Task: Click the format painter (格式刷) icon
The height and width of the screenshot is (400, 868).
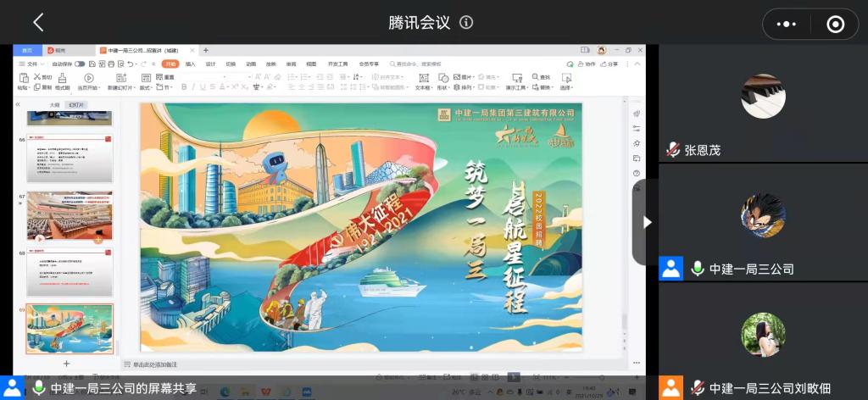Action: pyautogui.click(x=63, y=79)
